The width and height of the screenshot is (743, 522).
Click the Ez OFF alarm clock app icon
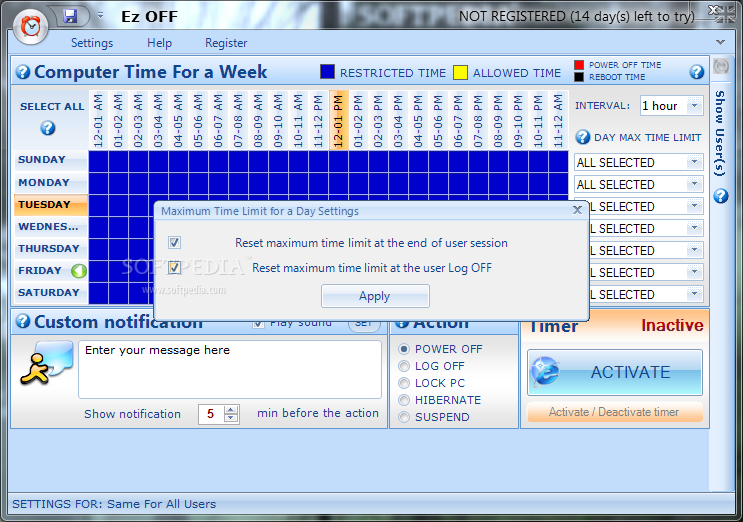31,27
